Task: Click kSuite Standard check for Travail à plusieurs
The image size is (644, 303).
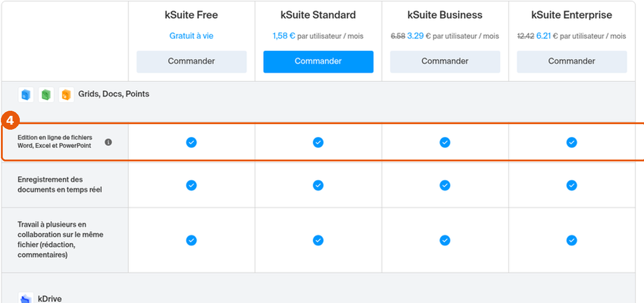Action: (318, 240)
